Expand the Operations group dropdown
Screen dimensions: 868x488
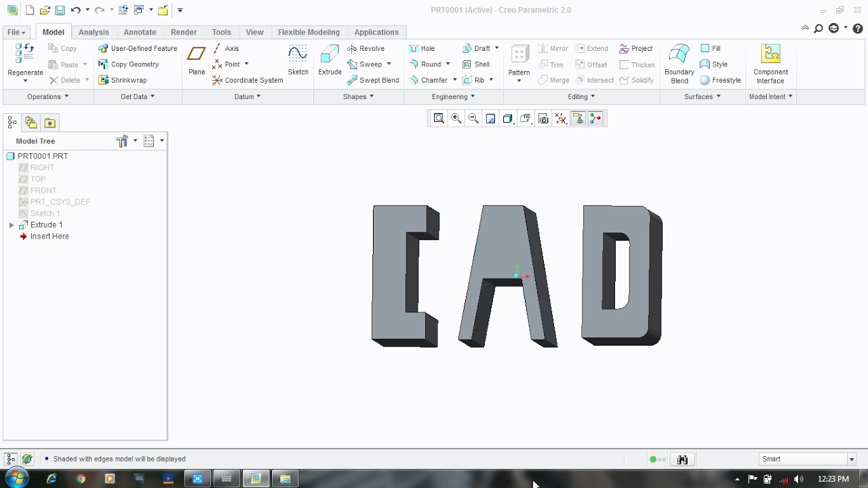click(47, 97)
